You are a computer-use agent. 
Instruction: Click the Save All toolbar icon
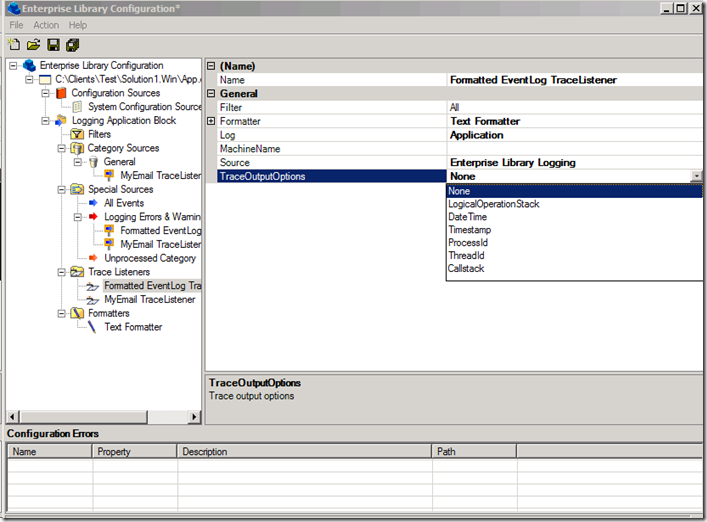point(72,45)
